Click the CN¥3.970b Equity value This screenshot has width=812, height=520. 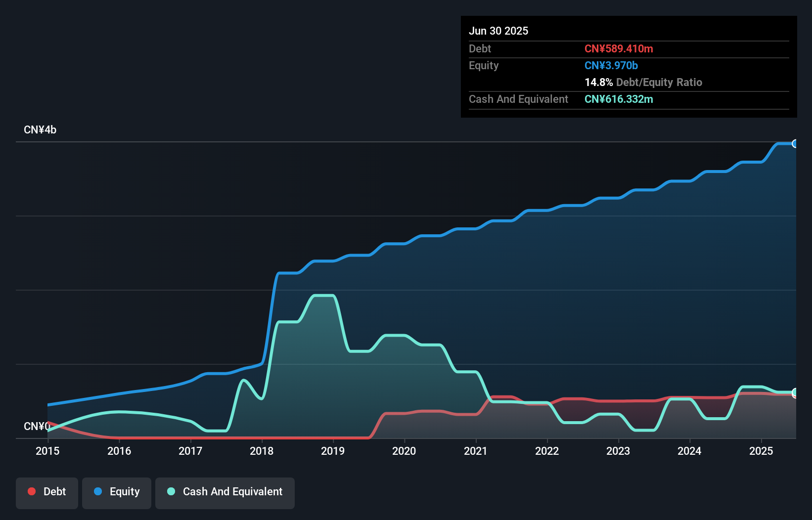tap(611, 65)
